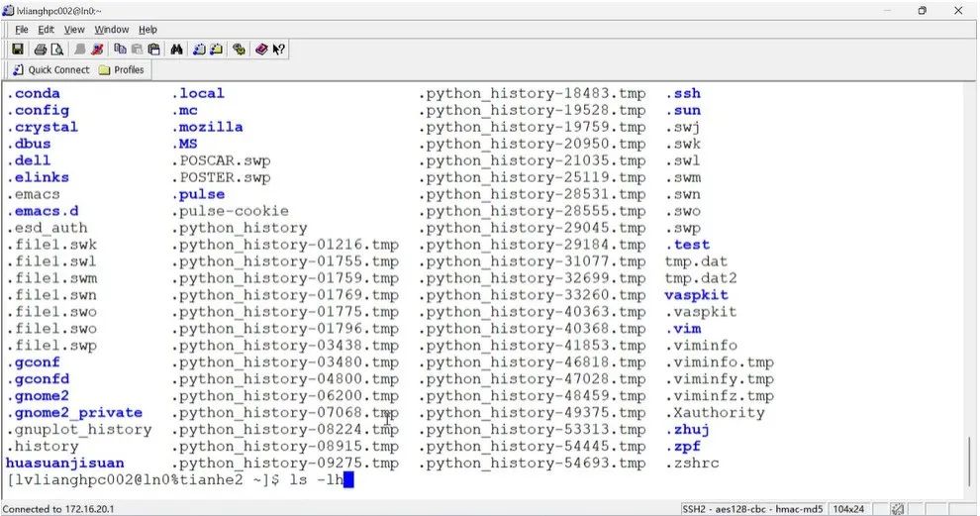Click the '.Xauthority' file name
Screen dimensions: 980x516
coord(715,413)
